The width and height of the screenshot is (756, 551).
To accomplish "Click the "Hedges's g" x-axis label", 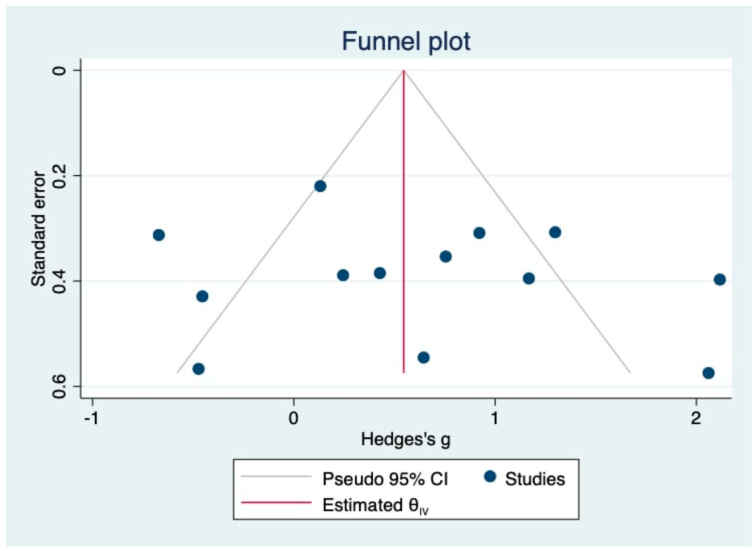I will (405, 439).
